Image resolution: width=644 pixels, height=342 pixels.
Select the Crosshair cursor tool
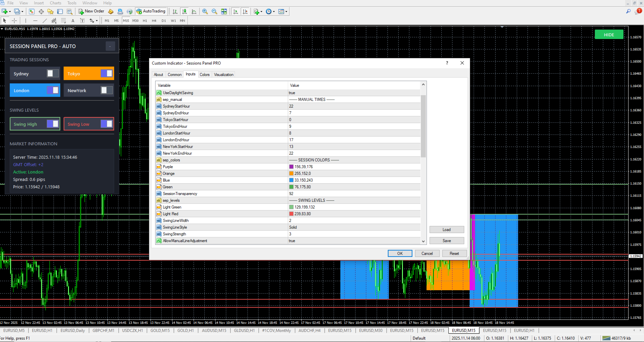click(14, 21)
